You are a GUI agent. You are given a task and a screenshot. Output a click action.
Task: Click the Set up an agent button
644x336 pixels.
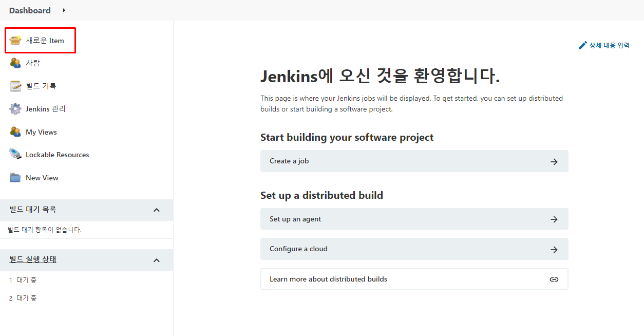[x=414, y=219]
